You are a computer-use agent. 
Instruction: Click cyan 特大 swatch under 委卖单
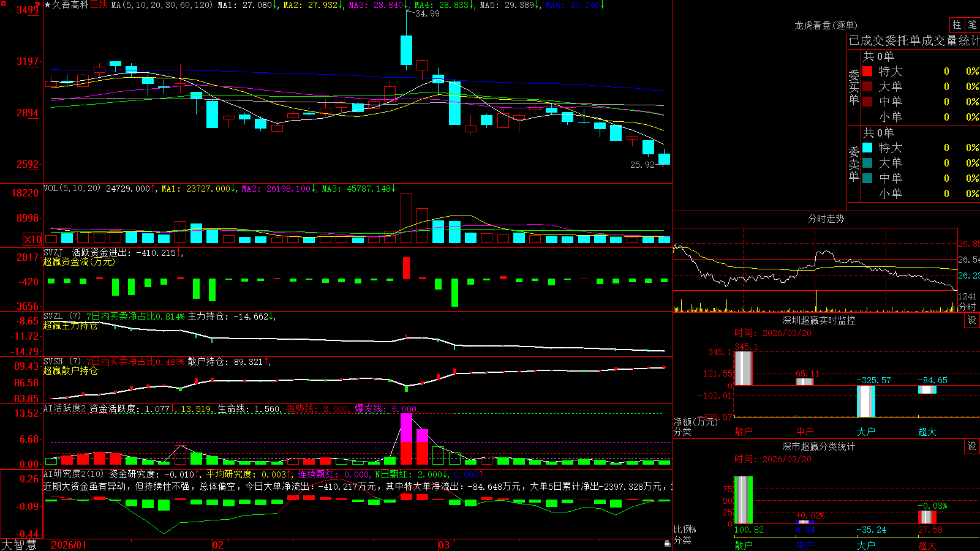[867, 148]
